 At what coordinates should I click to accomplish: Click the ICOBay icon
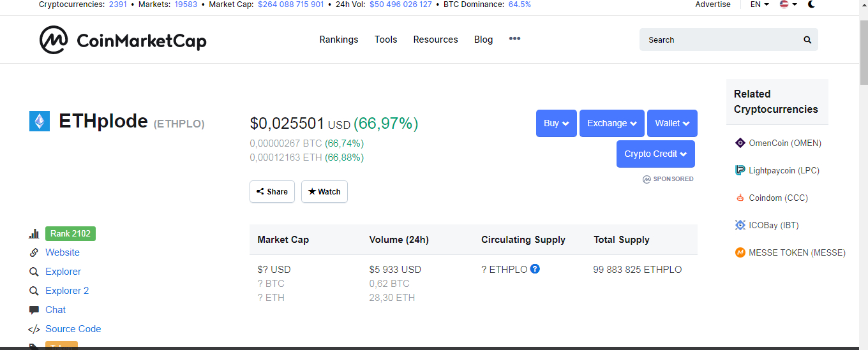740,225
